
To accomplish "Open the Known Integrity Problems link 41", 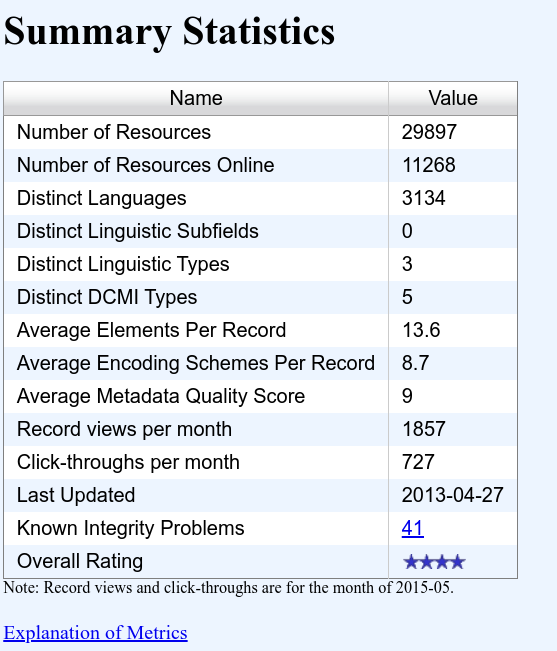I will click(413, 528).
